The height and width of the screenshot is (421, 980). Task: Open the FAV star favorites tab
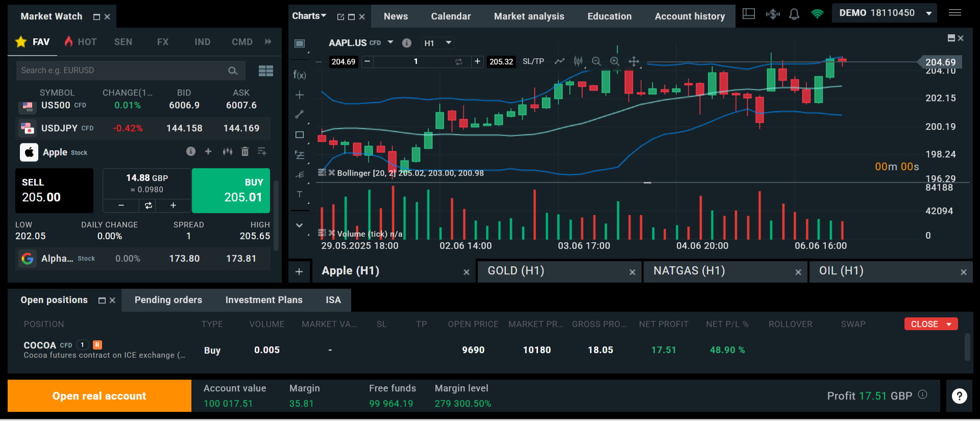coord(33,42)
